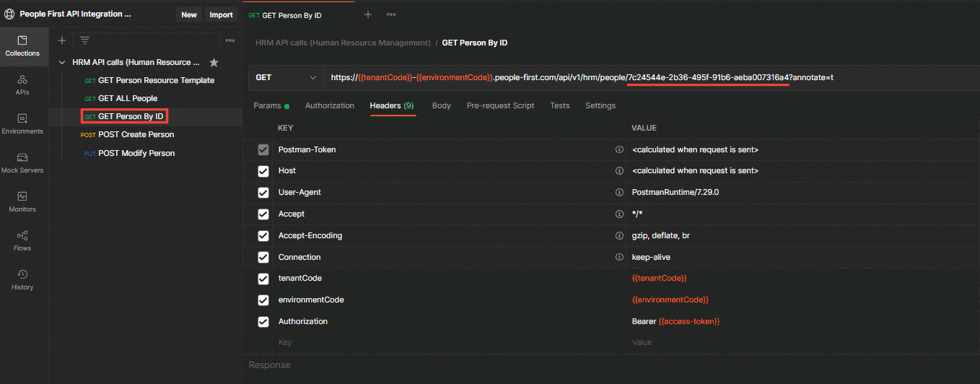Star the HRM API calls collection

click(x=214, y=63)
